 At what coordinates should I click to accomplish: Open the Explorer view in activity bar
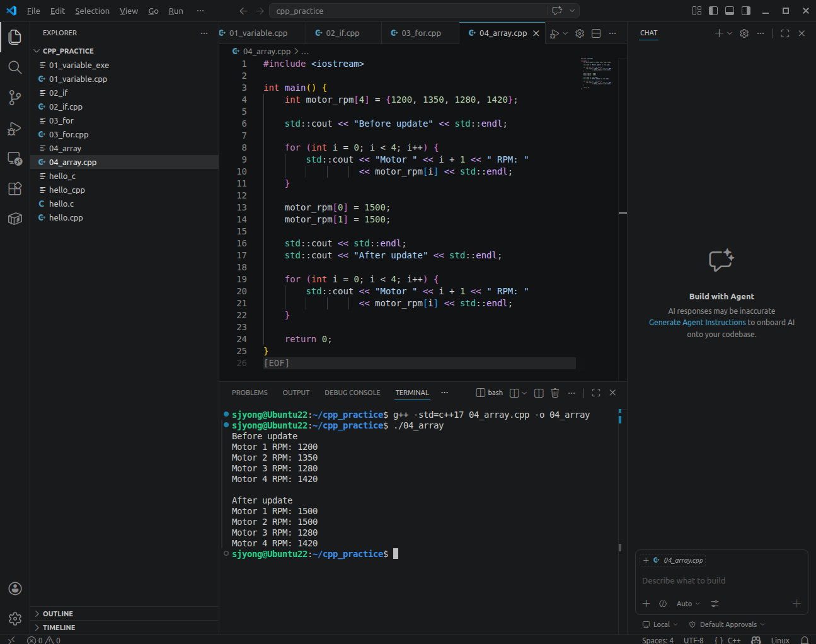coord(15,37)
